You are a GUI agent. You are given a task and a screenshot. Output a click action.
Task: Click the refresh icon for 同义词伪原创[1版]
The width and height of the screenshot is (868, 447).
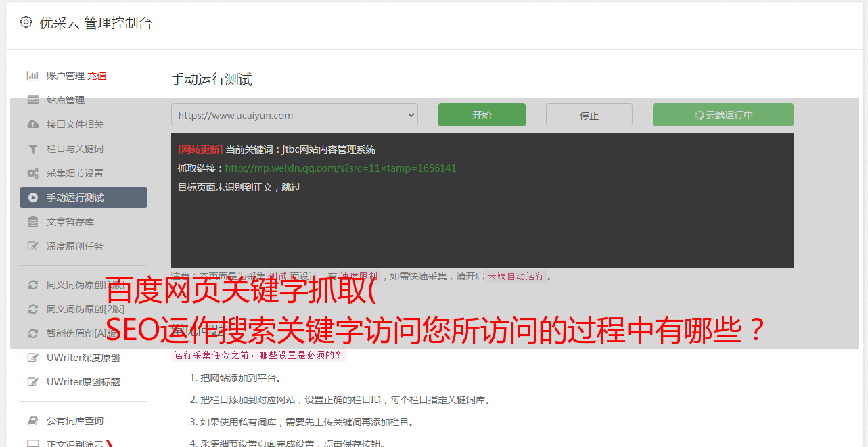pos(32,285)
